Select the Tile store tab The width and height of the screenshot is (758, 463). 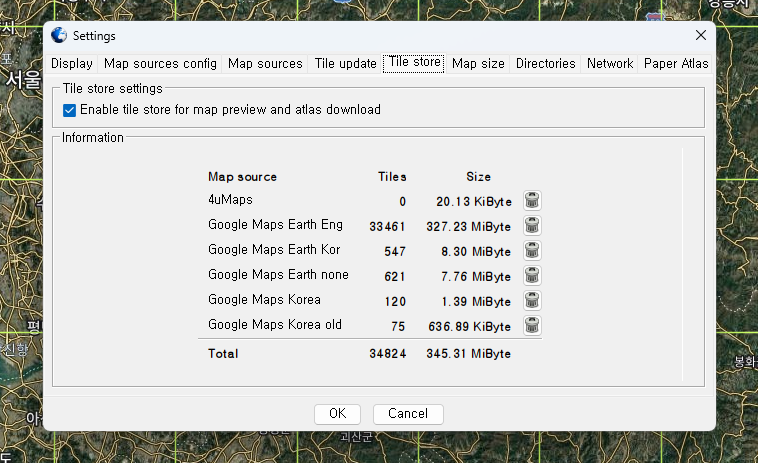[414, 62]
